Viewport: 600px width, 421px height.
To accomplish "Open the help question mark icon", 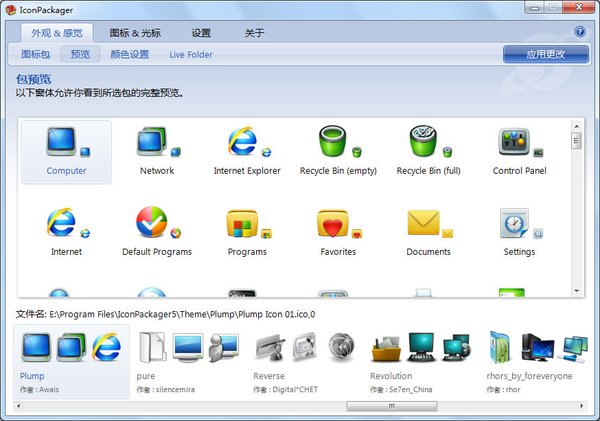I will click(x=580, y=32).
